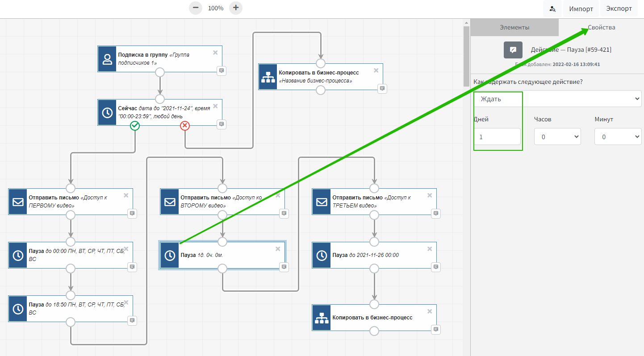
Task: Delete the Пауза до 2021-11-26 block
Action: click(430, 249)
